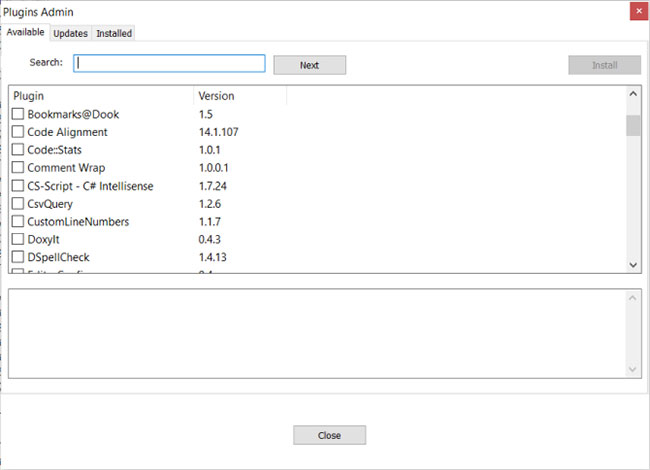Select the DoxyIt plugin name
The image size is (650, 470).
click(x=44, y=240)
